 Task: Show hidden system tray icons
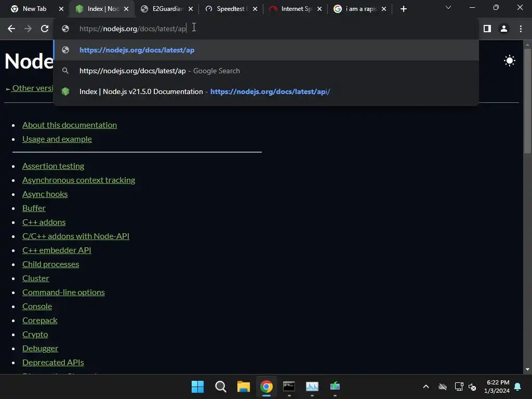pos(426,387)
